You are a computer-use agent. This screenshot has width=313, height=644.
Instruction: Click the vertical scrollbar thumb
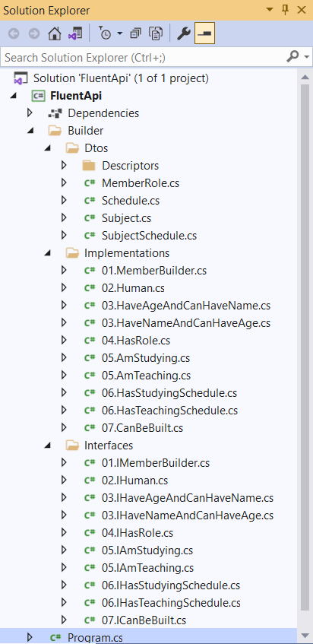[305, 347]
